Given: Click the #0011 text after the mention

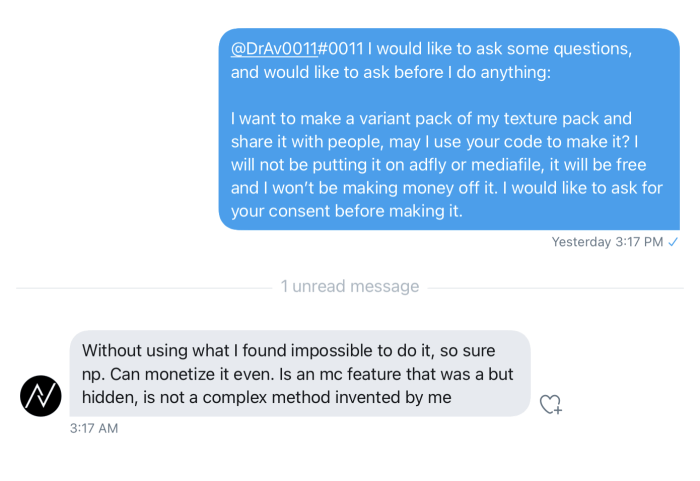Looking at the screenshot, I should pos(341,49).
